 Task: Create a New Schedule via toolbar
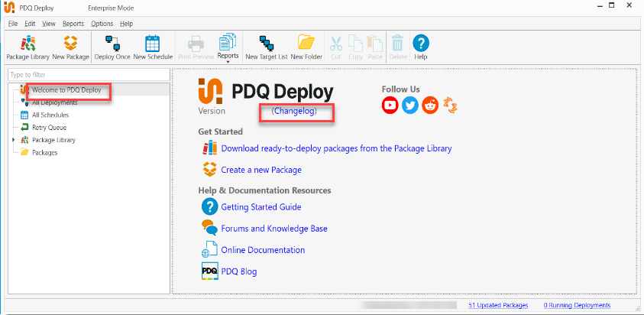click(x=153, y=47)
